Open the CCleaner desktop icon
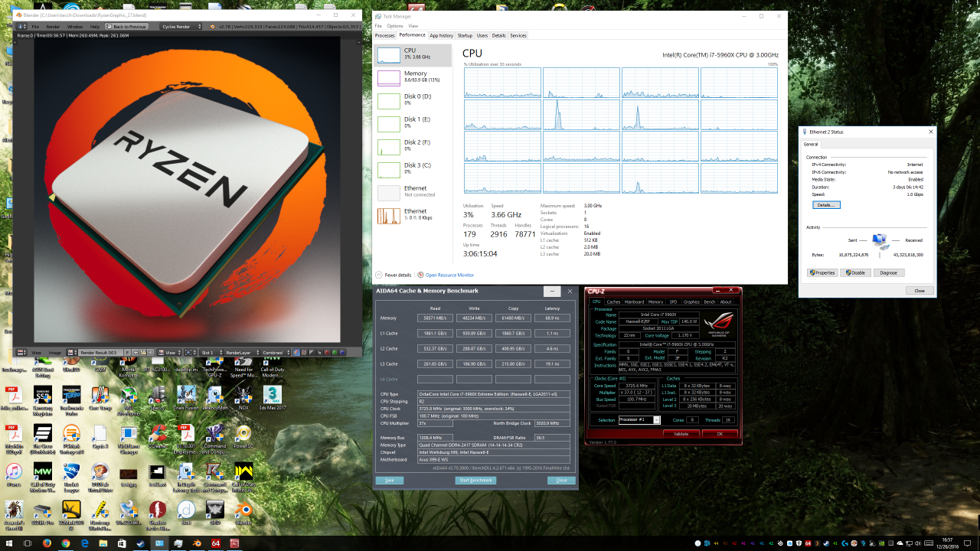 click(158, 434)
